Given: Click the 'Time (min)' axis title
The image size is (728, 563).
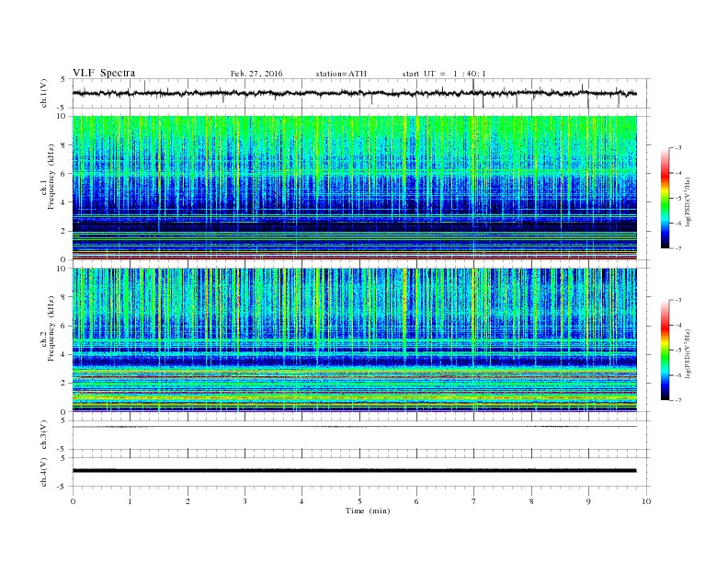Looking at the screenshot, I should (x=368, y=511).
